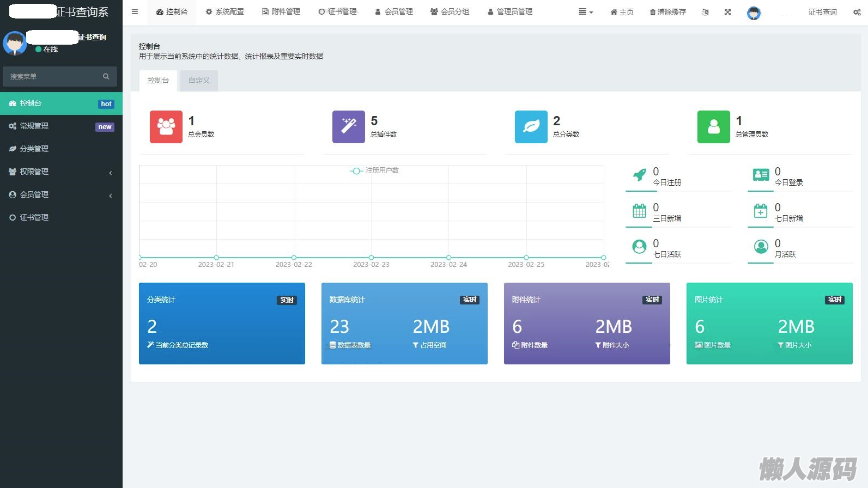Click the sidebar collapse hamburger icon
The image size is (868, 488).
(x=135, y=12)
